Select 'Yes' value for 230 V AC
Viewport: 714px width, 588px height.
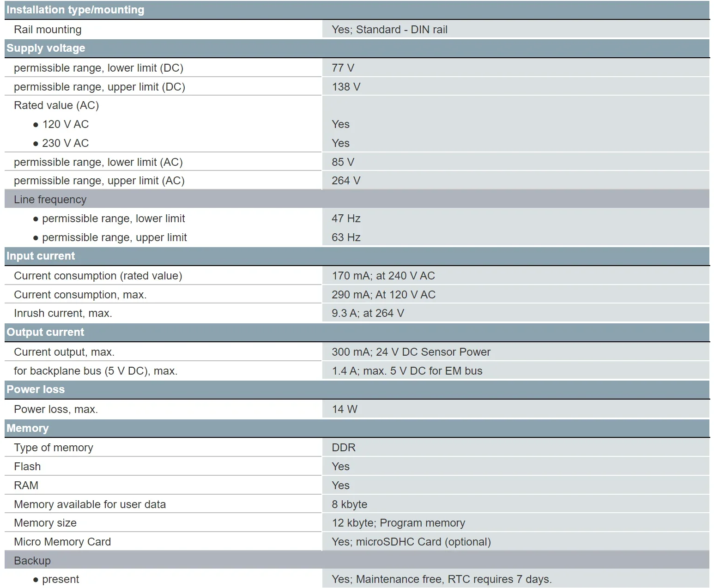pos(340,143)
